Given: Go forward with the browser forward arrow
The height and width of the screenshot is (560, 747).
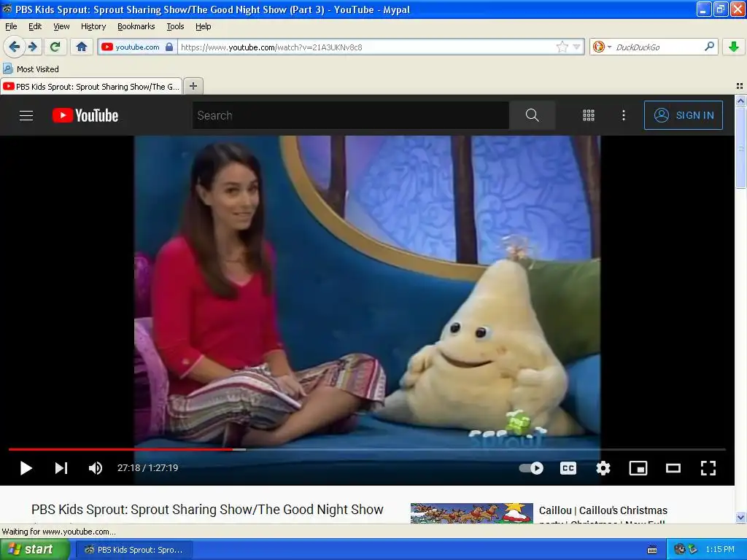Looking at the screenshot, I should point(32,47).
